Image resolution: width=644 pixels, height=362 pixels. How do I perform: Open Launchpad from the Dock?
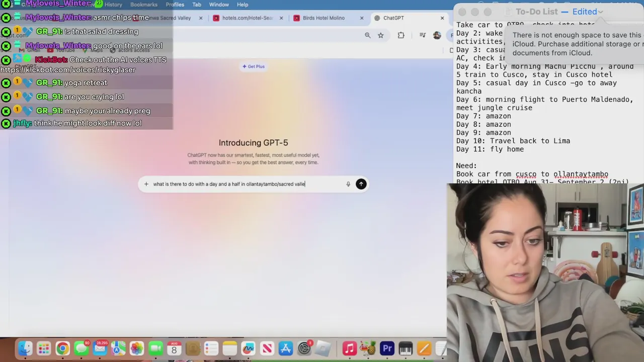[x=44, y=348]
